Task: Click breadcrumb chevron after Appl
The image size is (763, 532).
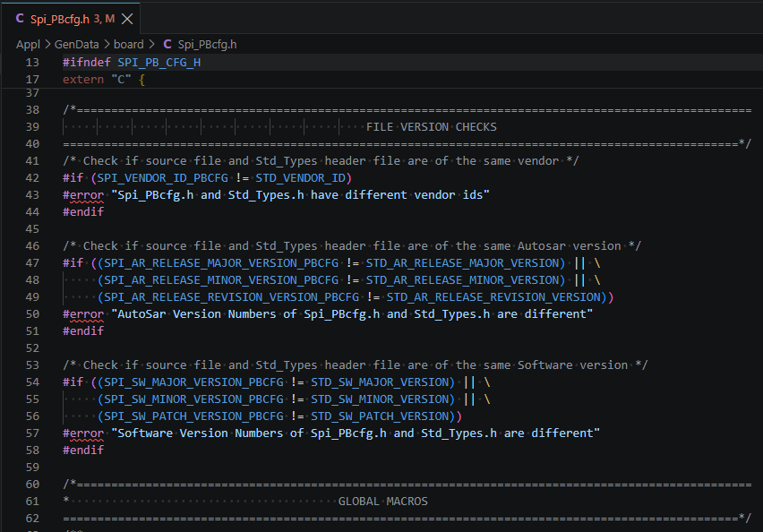Action: tap(47, 44)
